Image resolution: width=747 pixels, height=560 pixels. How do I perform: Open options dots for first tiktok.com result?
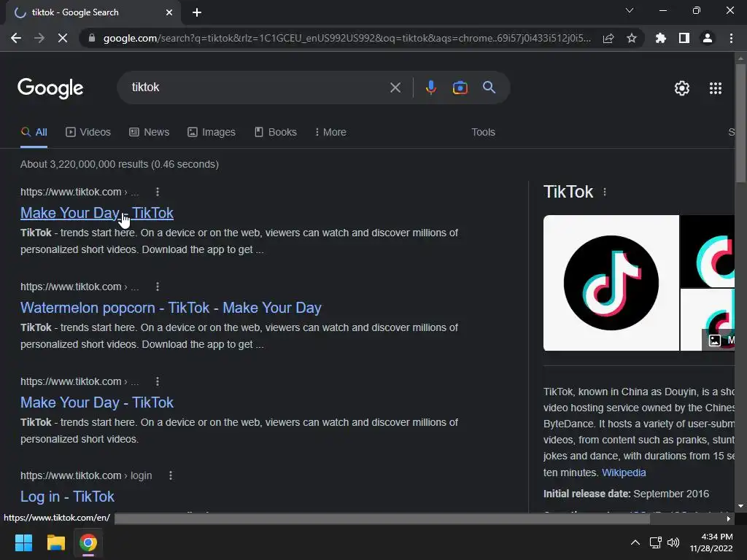[x=158, y=192]
